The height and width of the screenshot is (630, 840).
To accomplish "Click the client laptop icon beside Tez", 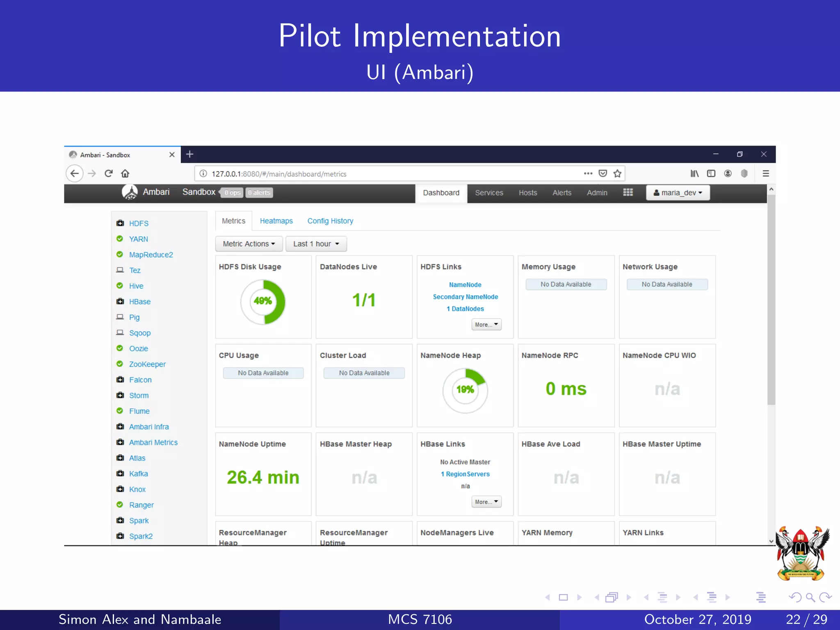I will pos(120,270).
